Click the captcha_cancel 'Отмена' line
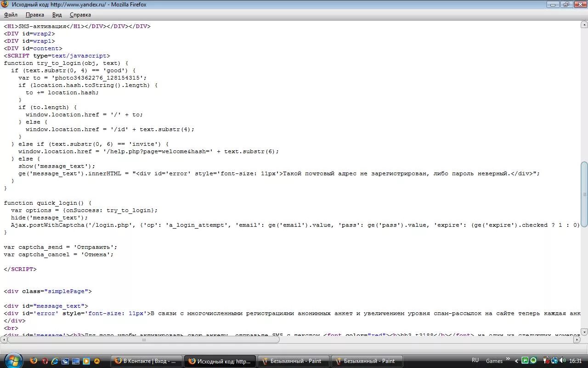Image resolution: width=588 pixels, height=368 pixels. point(59,254)
